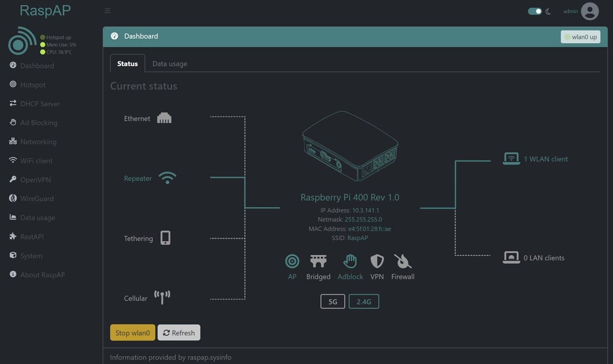The width and height of the screenshot is (613, 364).
Task: Click the About RaspAP info icon
Action: point(13,274)
